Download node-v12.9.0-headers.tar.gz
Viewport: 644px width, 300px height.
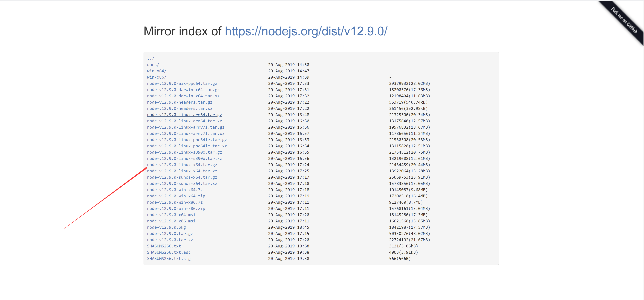click(x=179, y=102)
